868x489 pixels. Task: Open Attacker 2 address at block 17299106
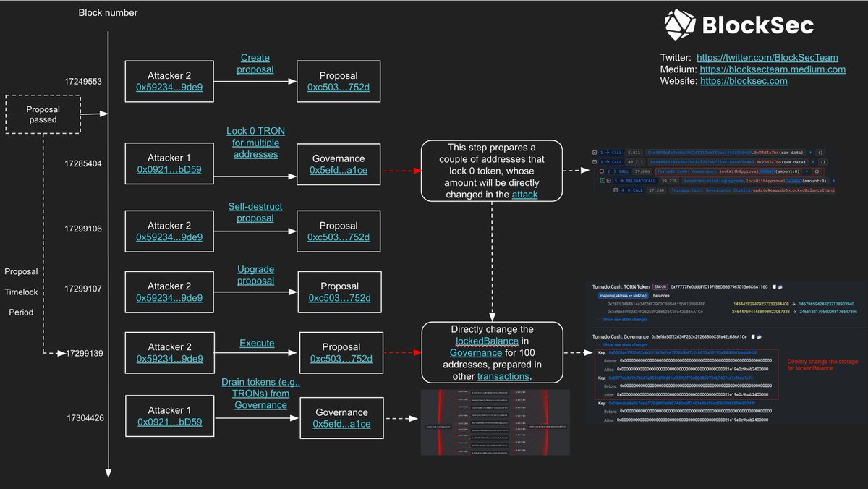(x=169, y=237)
